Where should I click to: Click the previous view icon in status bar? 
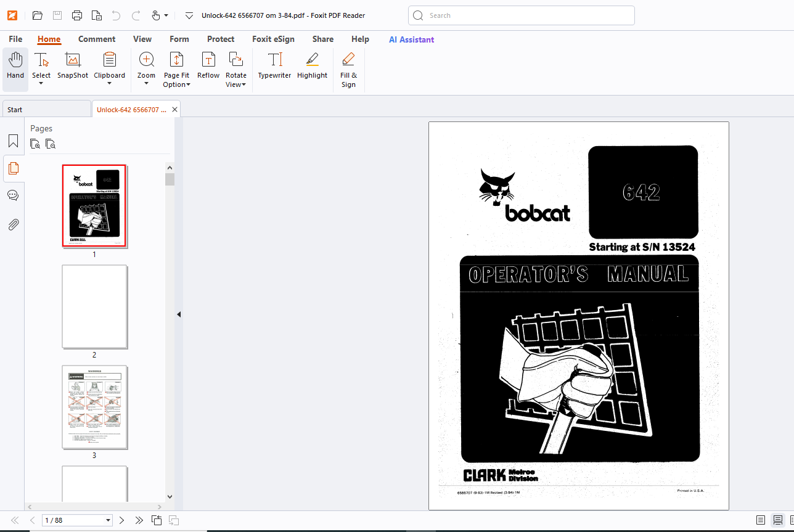point(157,520)
